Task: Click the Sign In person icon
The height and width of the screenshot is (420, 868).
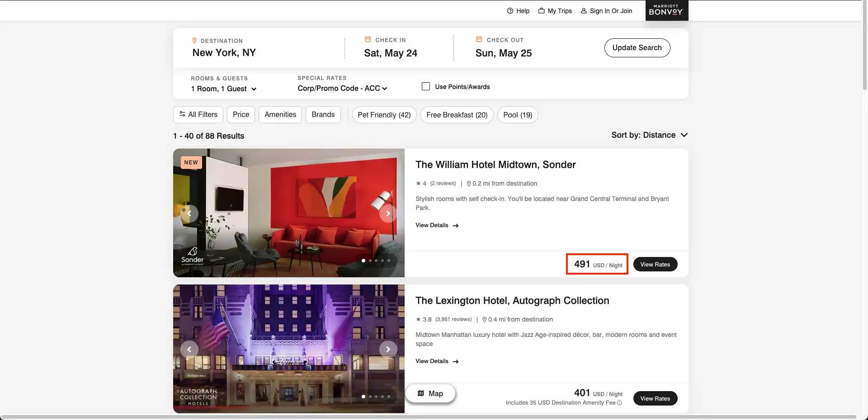Action: pyautogui.click(x=584, y=11)
